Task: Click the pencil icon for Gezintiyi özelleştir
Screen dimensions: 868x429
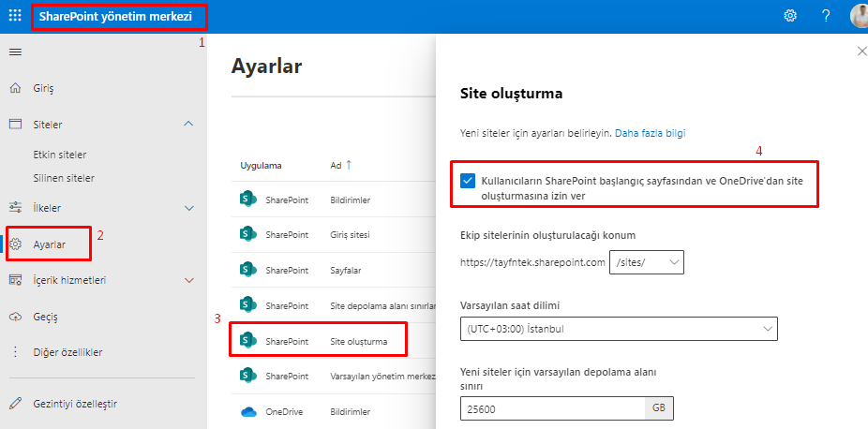Action: pyautogui.click(x=15, y=404)
